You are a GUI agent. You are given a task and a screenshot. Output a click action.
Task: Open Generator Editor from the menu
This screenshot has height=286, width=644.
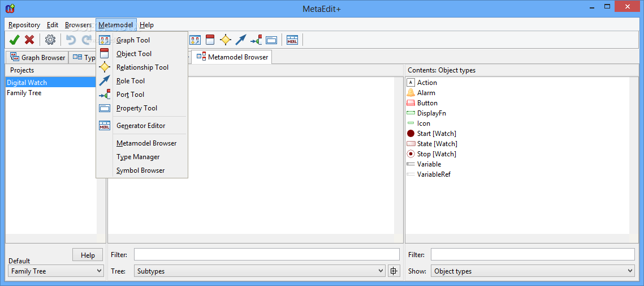142,126
